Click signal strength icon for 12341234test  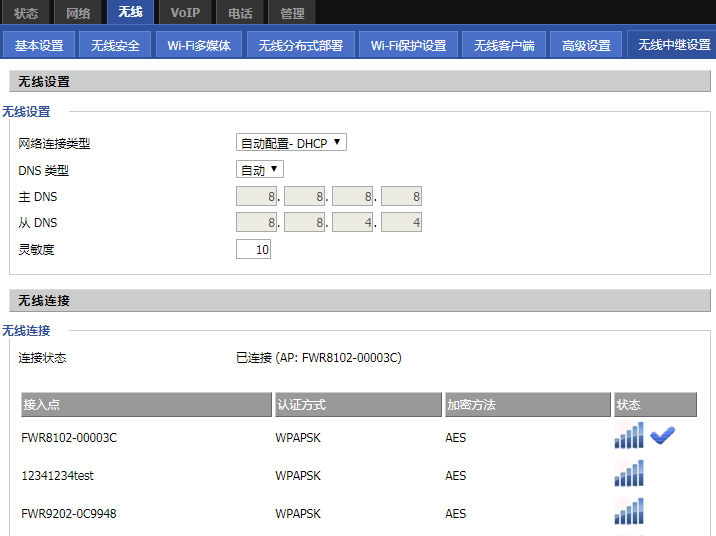tap(629, 474)
